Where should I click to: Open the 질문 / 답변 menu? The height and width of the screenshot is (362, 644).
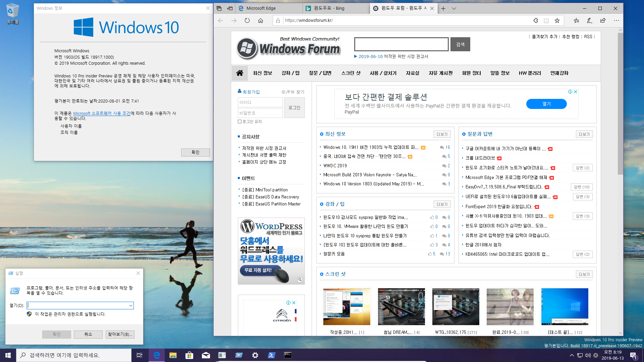(x=320, y=73)
